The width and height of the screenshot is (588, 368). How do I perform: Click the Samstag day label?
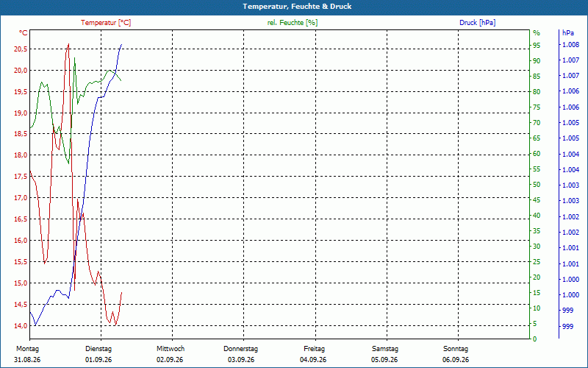(x=385, y=349)
